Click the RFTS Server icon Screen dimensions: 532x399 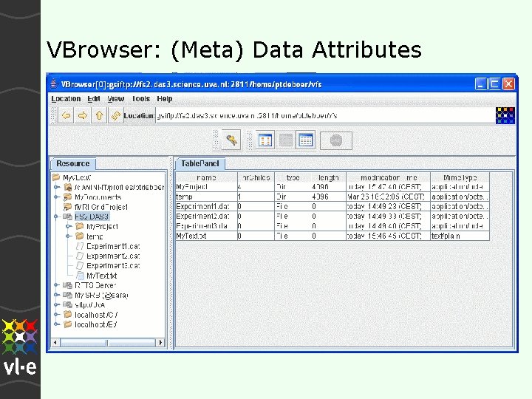(67, 285)
